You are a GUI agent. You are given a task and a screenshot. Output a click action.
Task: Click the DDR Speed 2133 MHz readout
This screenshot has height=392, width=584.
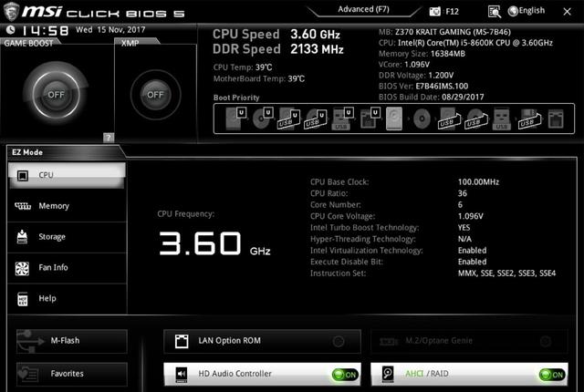point(277,49)
